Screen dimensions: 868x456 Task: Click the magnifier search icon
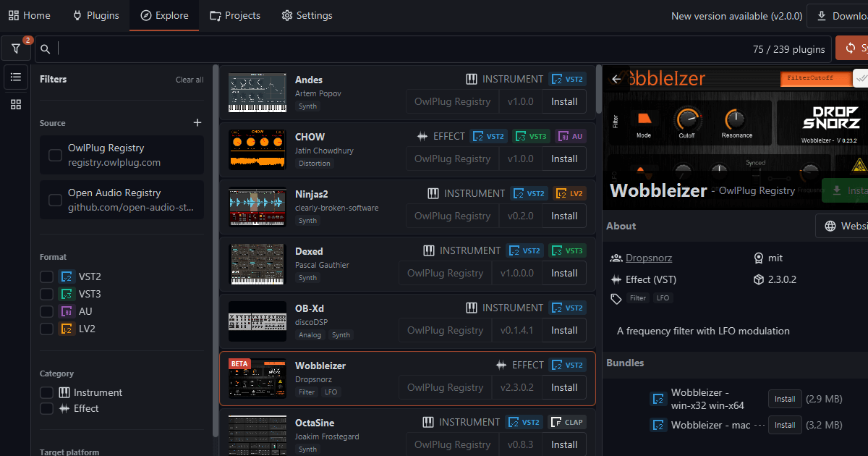point(46,49)
